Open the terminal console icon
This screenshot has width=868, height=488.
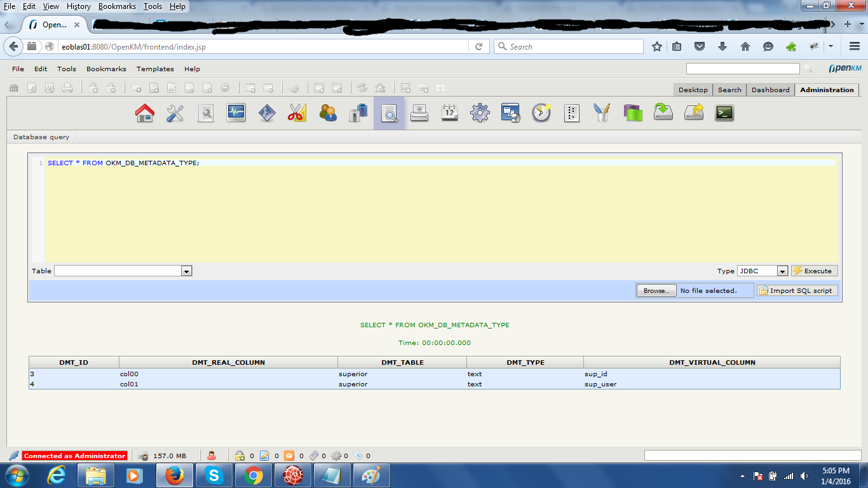tap(724, 113)
